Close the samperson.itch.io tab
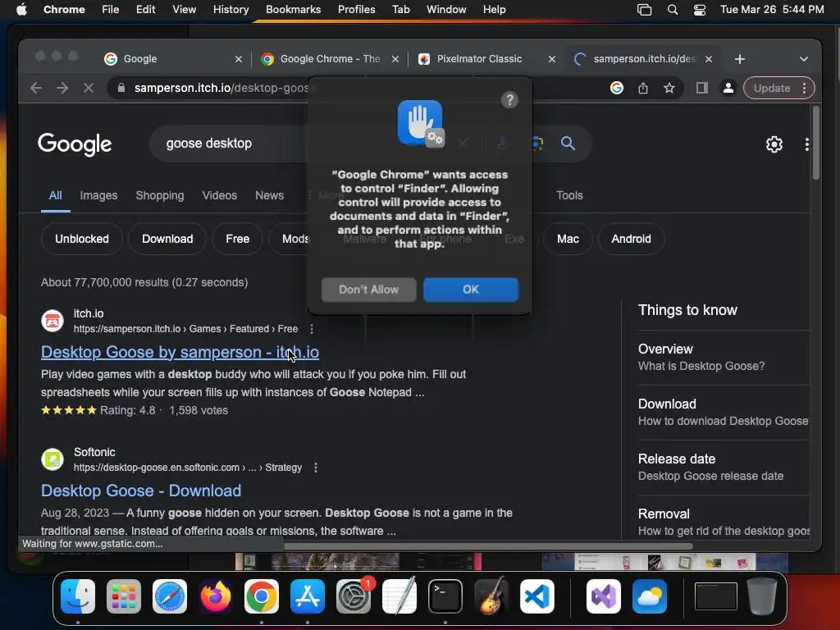Viewport: 840px width, 630px height. tap(708, 59)
